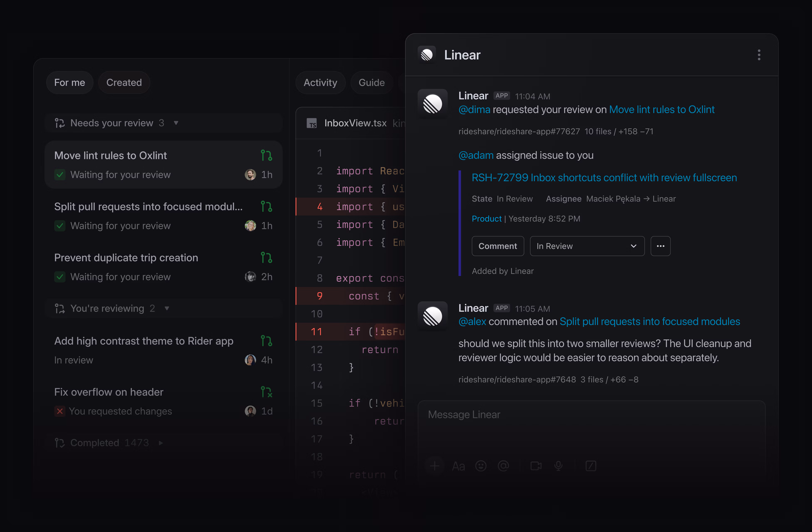
Task: Switch to the For me tab
Action: click(x=70, y=83)
